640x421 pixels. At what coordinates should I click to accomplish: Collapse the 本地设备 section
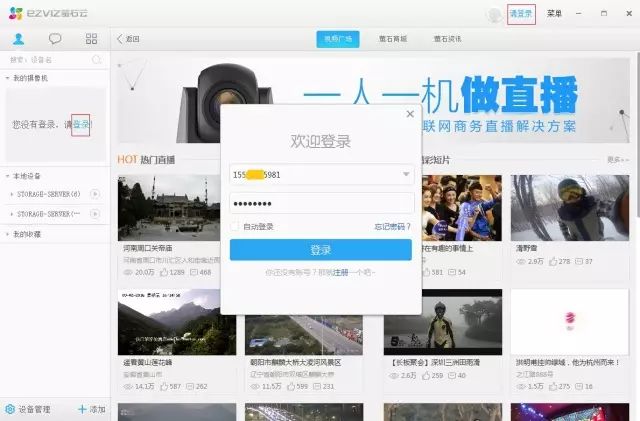[x=7, y=175]
